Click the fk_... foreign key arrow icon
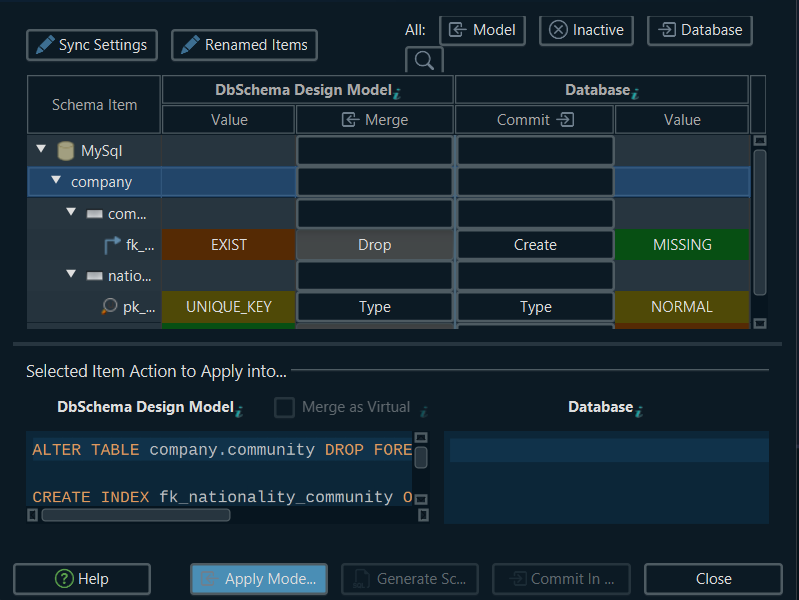Viewport: 799px width, 600px height. (x=112, y=245)
